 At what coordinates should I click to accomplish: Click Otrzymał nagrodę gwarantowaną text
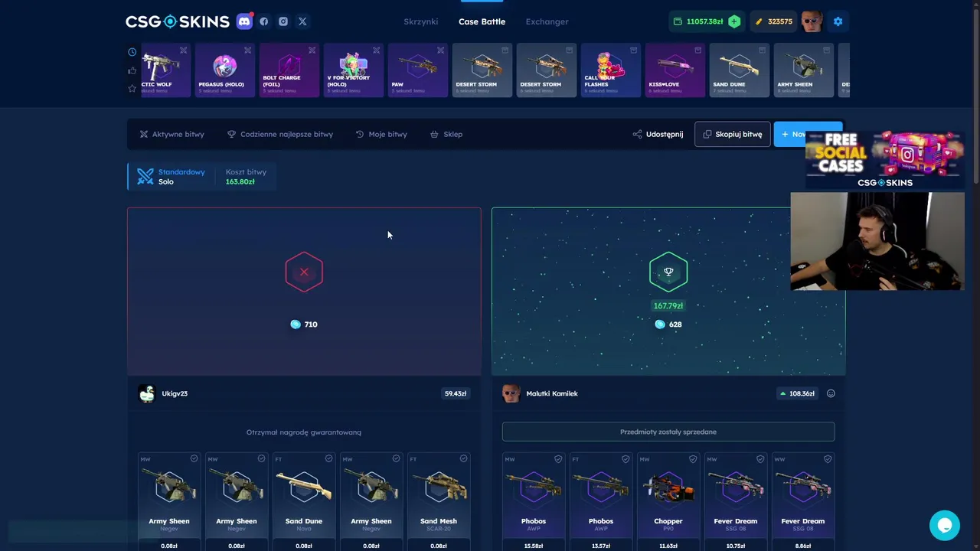coord(304,432)
